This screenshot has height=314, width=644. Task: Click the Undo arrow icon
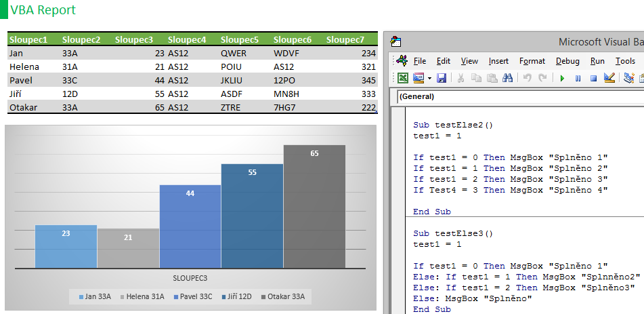click(x=528, y=78)
